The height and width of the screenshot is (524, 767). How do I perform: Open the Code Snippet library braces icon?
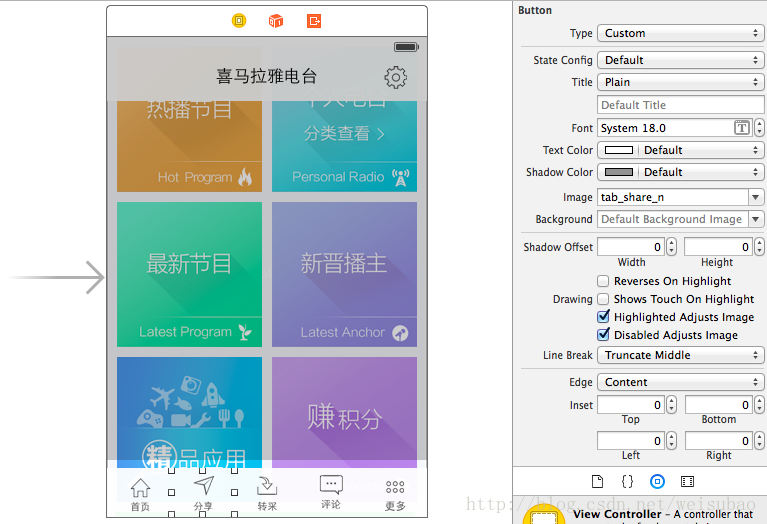pos(627,481)
